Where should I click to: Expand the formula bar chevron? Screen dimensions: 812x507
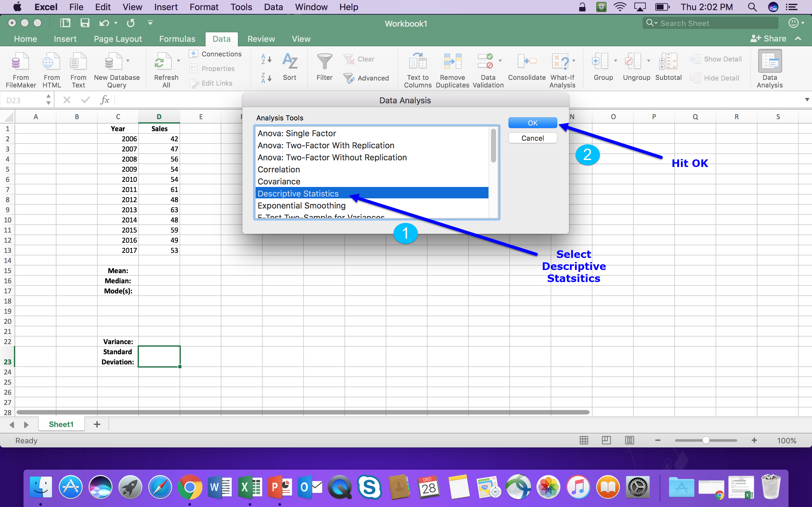point(807,100)
